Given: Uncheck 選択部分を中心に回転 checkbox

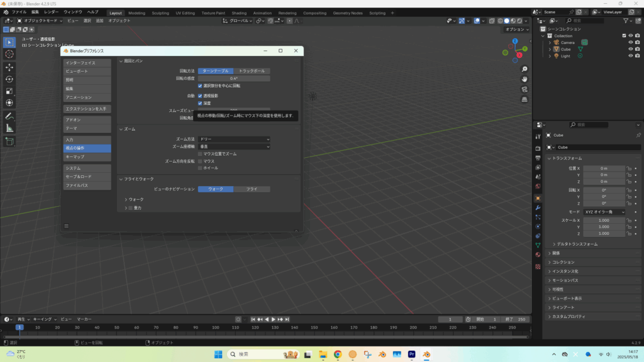Looking at the screenshot, I should click(200, 85).
